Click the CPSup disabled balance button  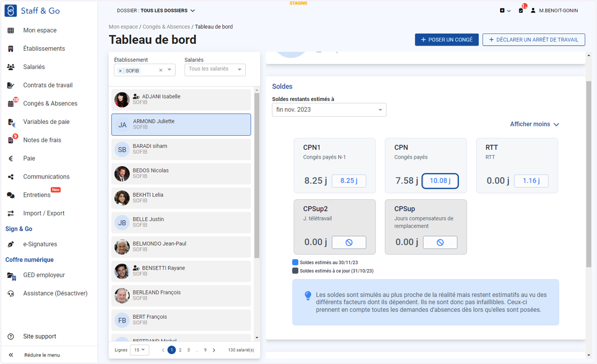440,243
